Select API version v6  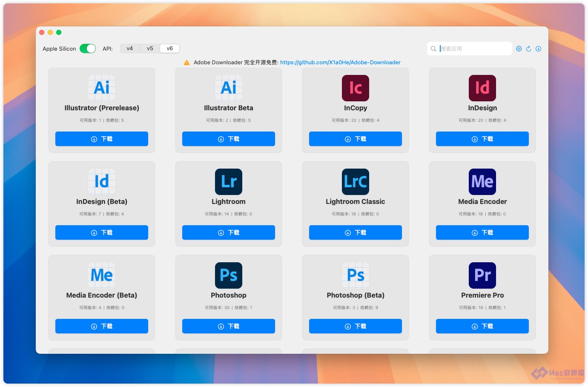[x=169, y=49]
